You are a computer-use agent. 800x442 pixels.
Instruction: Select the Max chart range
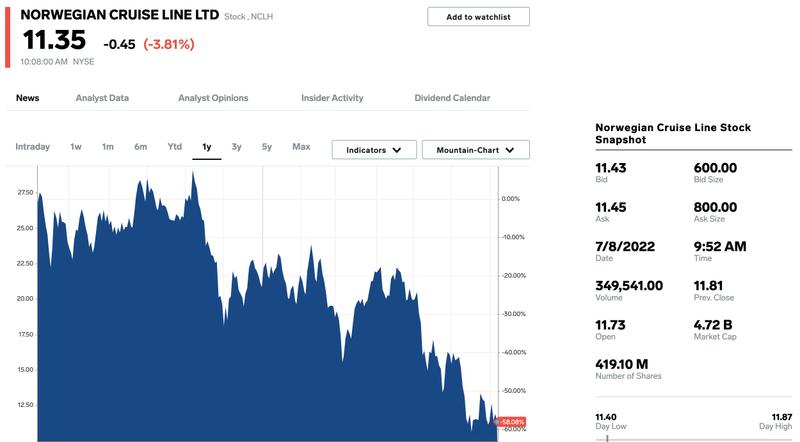pyautogui.click(x=301, y=147)
